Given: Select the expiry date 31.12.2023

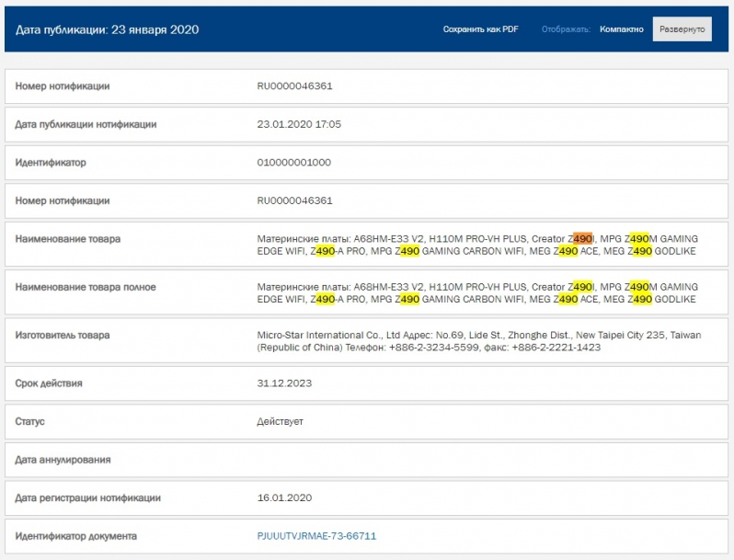Looking at the screenshot, I should tap(284, 383).
